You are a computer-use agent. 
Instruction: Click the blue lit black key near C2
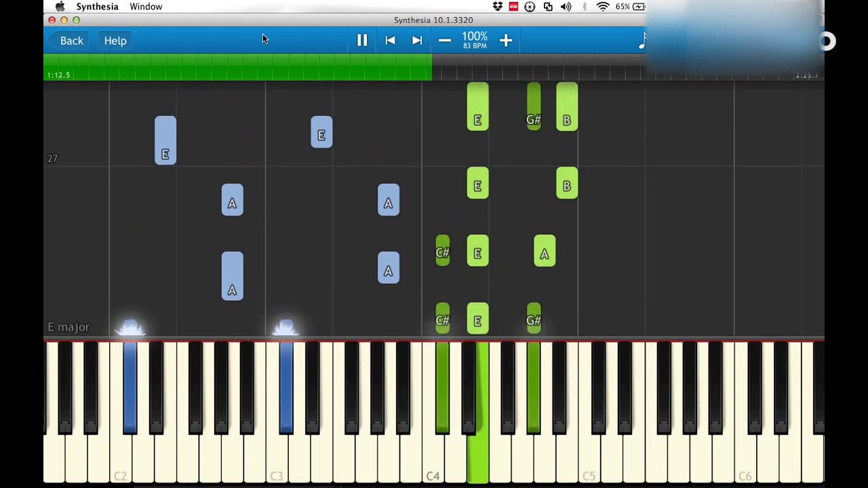click(130, 386)
